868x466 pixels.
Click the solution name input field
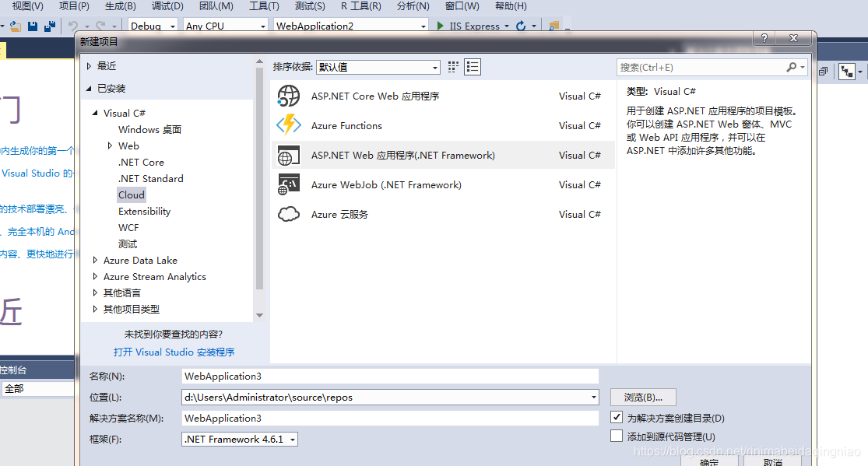click(x=390, y=418)
